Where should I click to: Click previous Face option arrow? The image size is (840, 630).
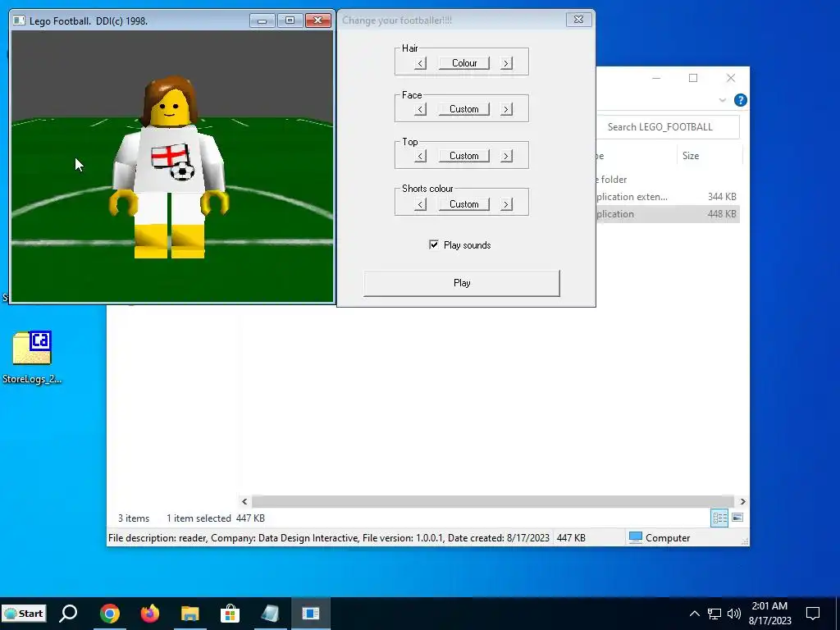(x=421, y=109)
